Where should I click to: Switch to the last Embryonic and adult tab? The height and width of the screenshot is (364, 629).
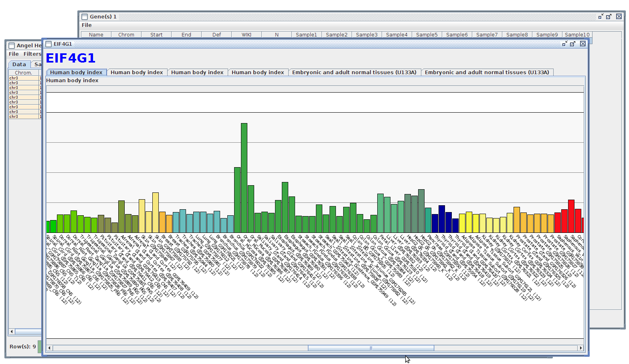point(487,73)
